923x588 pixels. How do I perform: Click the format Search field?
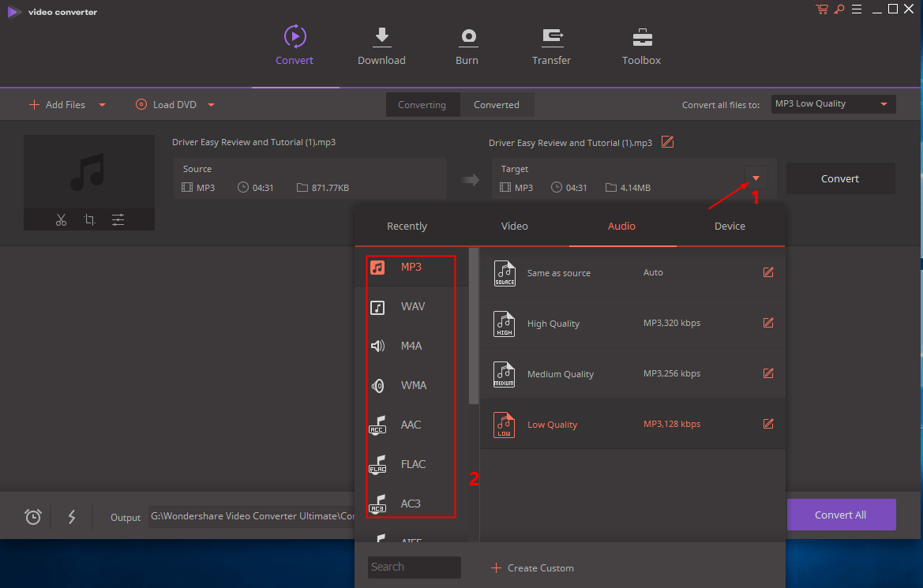(415, 567)
